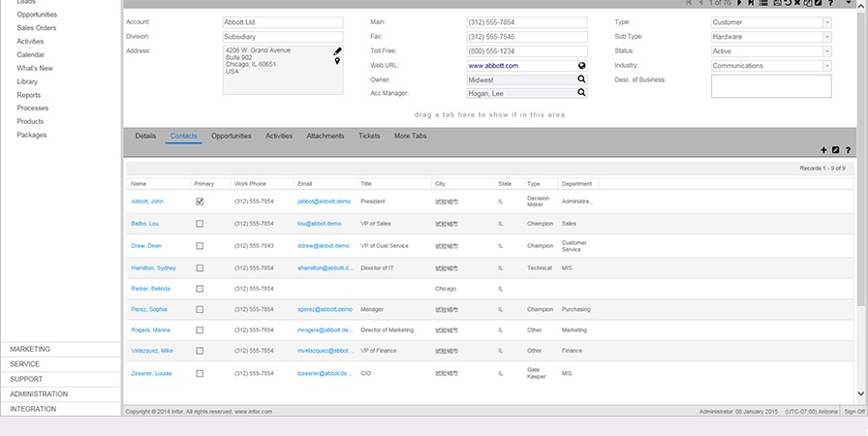Sort contacts by the Title column header
Viewport: 868px width, 436px height.
coord(366,184)
